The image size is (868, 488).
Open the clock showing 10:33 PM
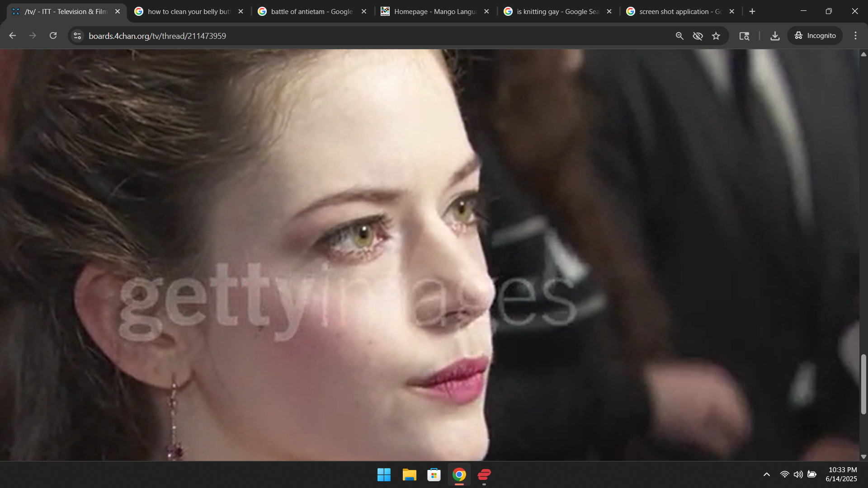click(x=841, y=474)
